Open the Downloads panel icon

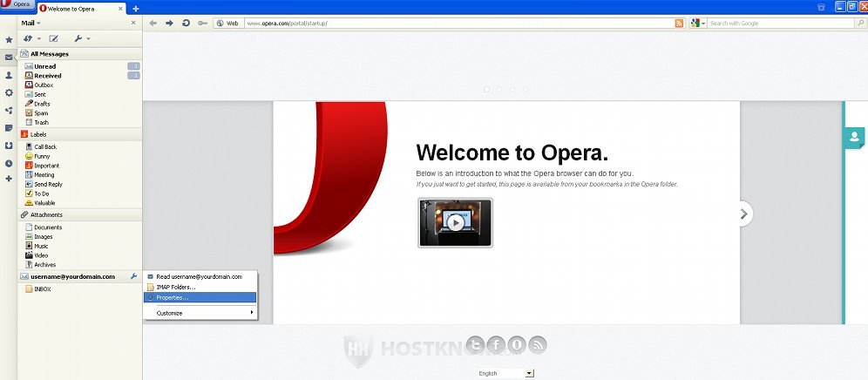pos(9,146)
